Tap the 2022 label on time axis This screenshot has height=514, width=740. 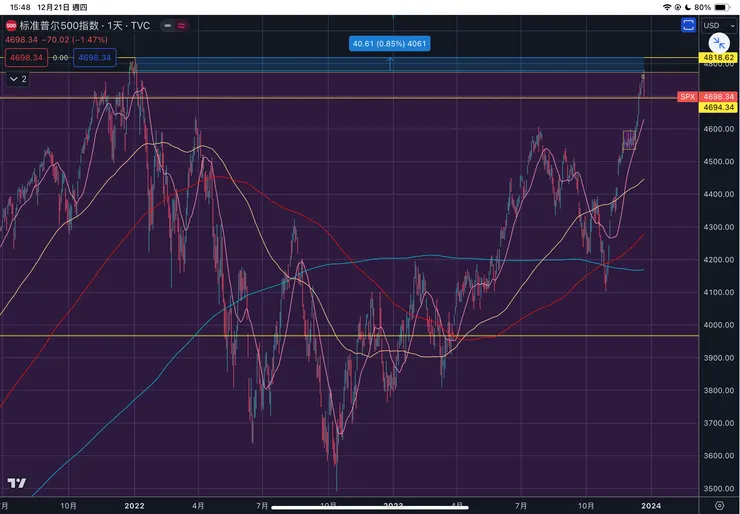point(134,506)
